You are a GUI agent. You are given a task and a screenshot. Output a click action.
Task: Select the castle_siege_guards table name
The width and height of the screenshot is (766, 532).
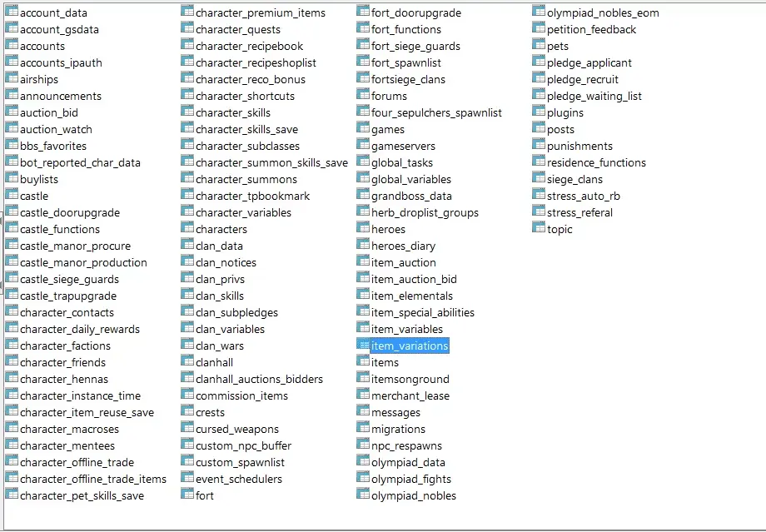click(69, 280)
